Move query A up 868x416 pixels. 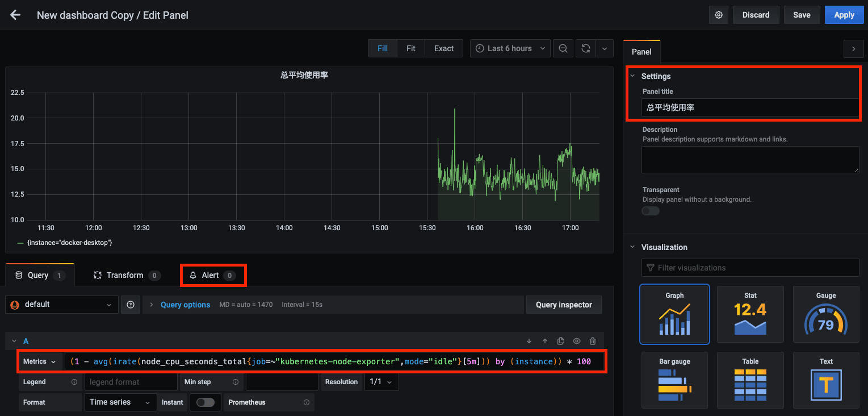point(545,341)
